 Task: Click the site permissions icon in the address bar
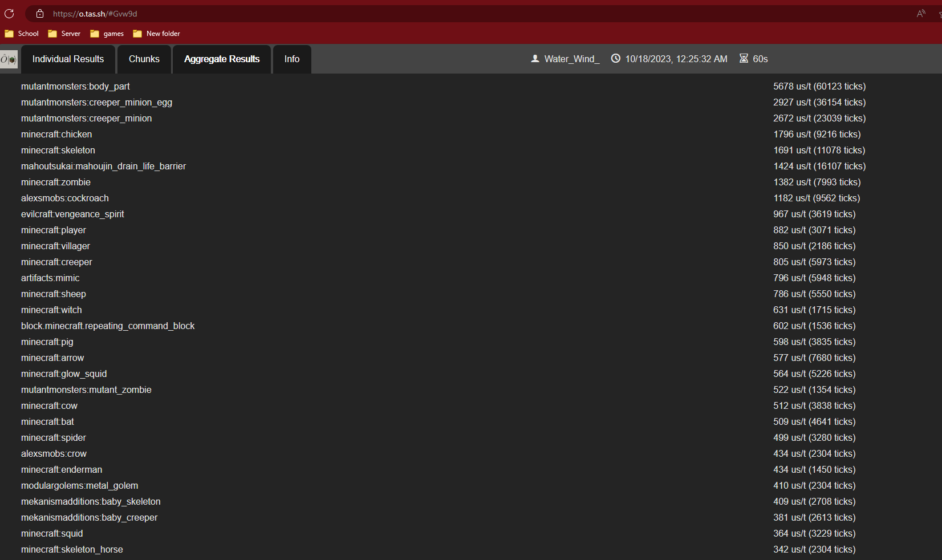(x=39, y=13)
